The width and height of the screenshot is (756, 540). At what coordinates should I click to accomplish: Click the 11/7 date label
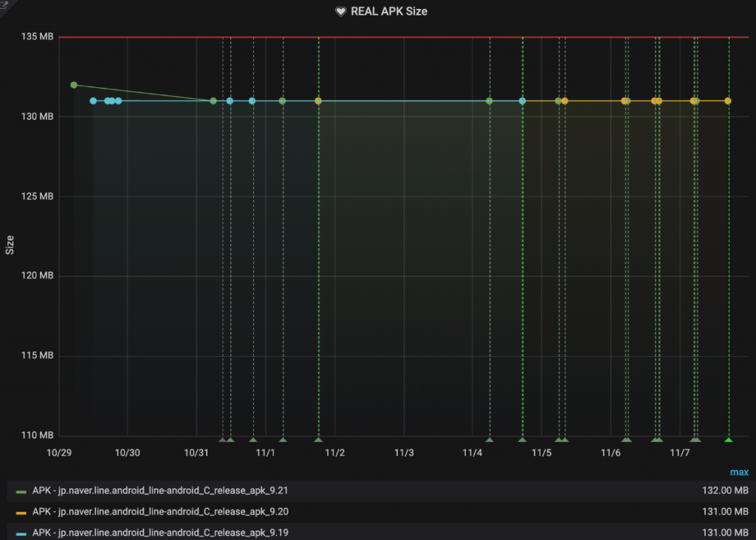point(680,453)
